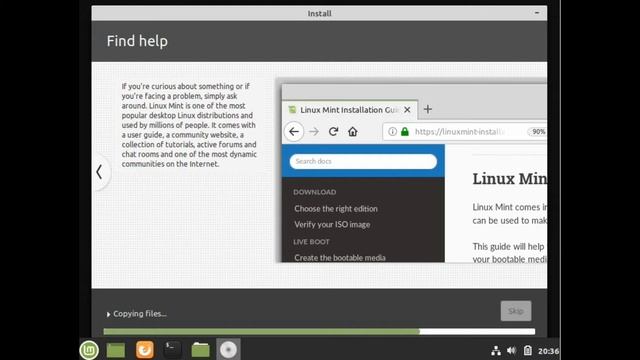Open Verify your ISO image link

point(332,224)
